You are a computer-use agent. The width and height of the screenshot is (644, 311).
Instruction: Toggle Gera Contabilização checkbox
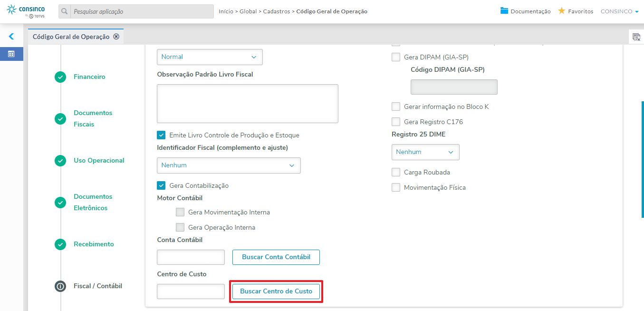point(161,185)
